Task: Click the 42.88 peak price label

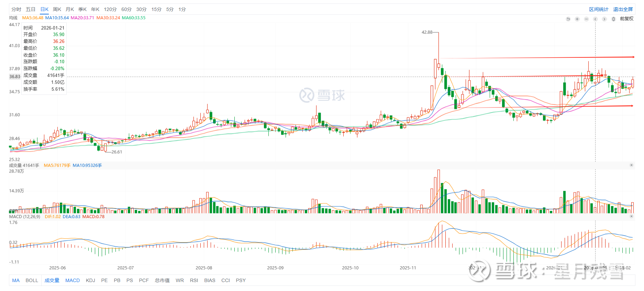Action: coord(427,32)
